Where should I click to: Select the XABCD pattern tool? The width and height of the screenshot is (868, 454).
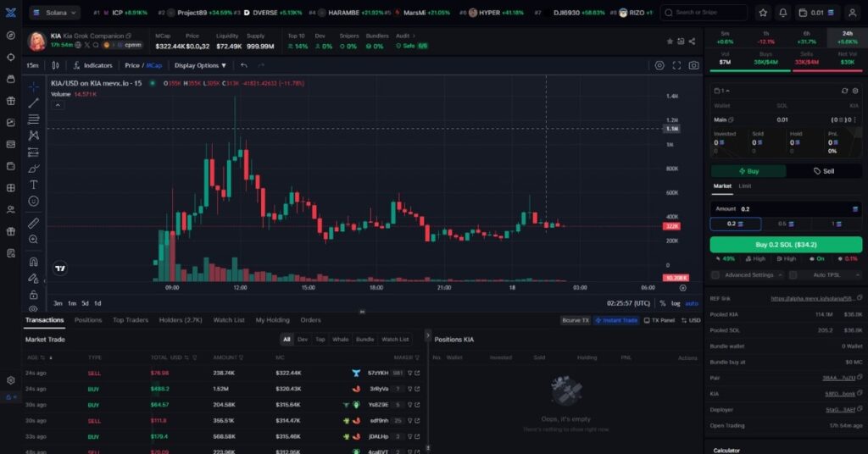click(33, 136)
